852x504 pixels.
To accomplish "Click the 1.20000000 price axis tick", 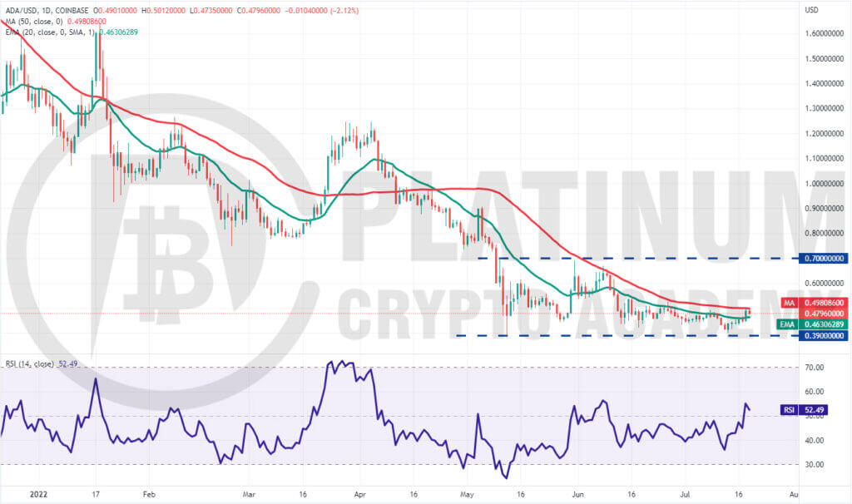I will pyautogui.click(x=825, y=134).
